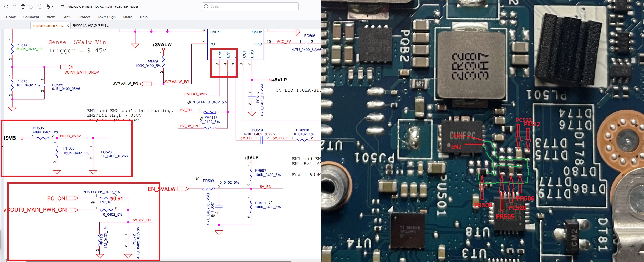Viewport: 644px width, 262px height.
Task: Click the PR515 resistor label
Action: 22,81
